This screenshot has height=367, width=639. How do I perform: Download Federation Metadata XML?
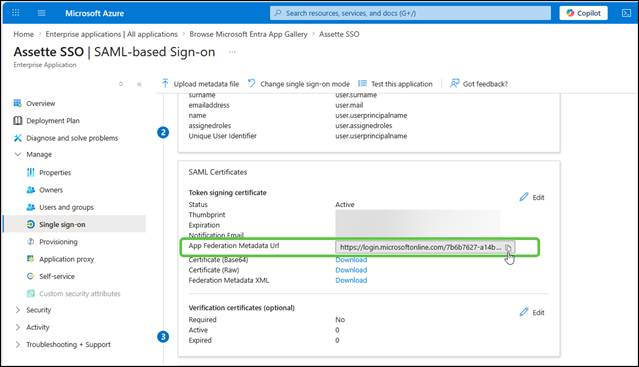(351, 280)
